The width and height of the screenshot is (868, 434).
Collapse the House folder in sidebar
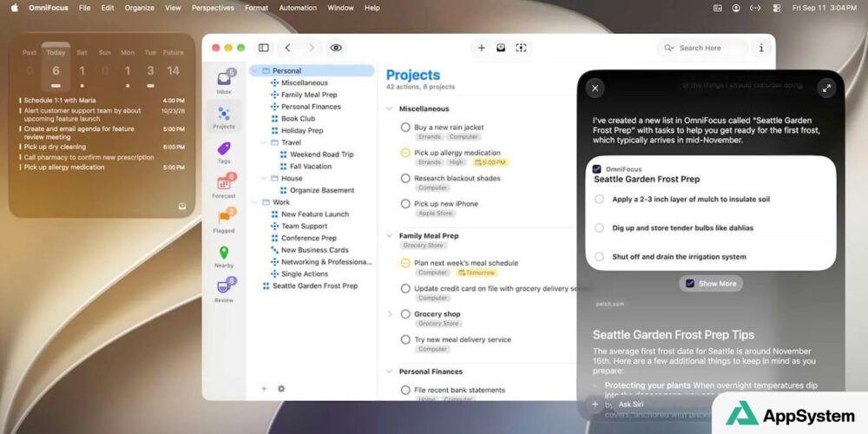(264, 178)
